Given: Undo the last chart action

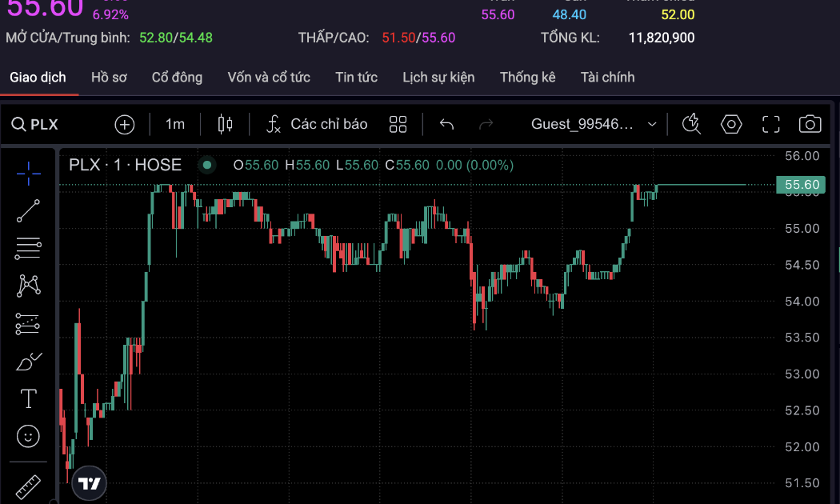Looking at the screenshot, I should pyautogui.click(x=446, y=124).
